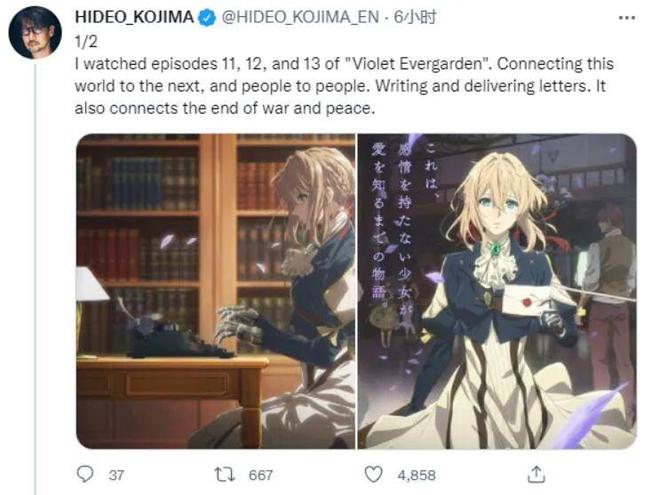Open the HIDEO_KOJIMA display name
Screen dimensions: 660x495
134,17
